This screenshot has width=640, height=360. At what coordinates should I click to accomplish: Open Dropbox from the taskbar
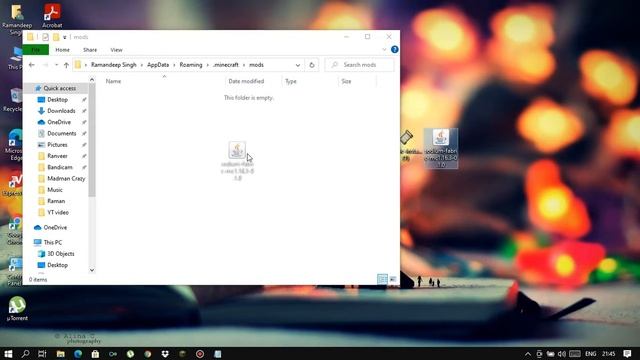pyautogui.click(x=165, y=354)
